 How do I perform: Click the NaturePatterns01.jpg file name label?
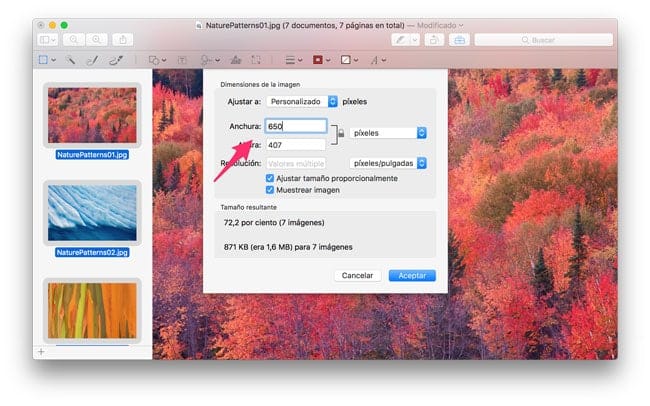click(x=92, y=155)
